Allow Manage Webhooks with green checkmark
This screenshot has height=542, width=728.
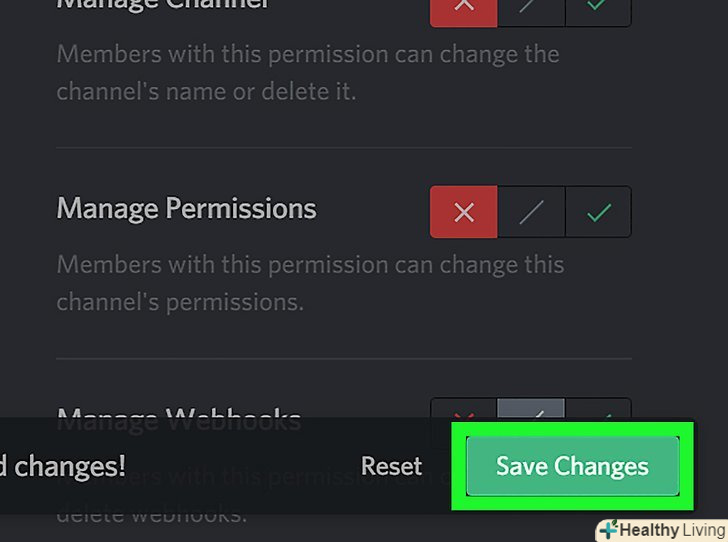(x=598, y=409)
